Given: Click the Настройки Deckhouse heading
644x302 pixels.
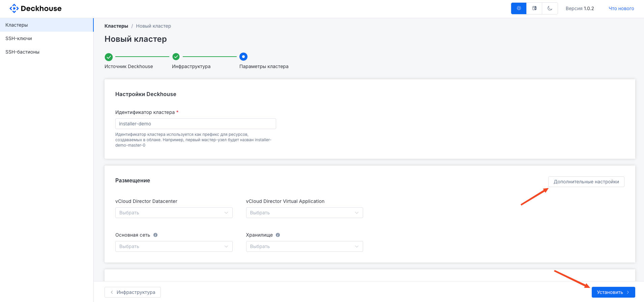Looking at the screenshot, I should coord(146,94).
